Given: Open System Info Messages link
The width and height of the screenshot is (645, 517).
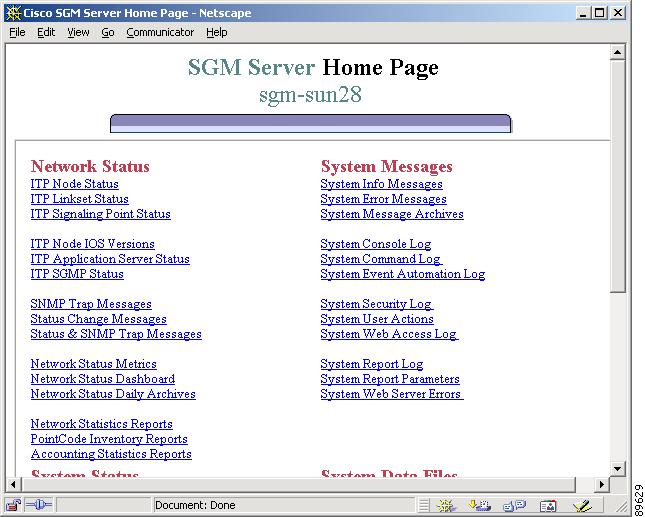Looking at the screenshot, I should click(x=381, y=184).
